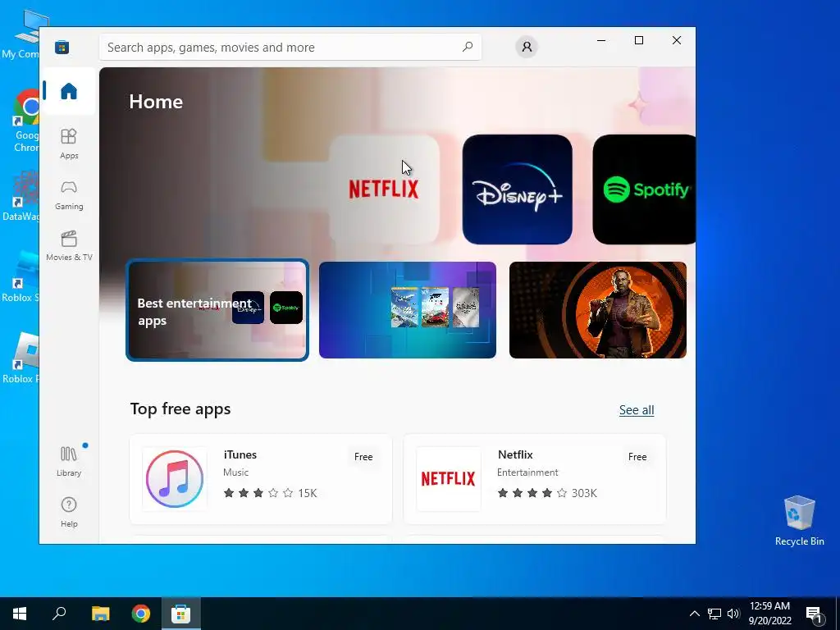Open File Explorer from the taskbar

[x=100, y=614]
